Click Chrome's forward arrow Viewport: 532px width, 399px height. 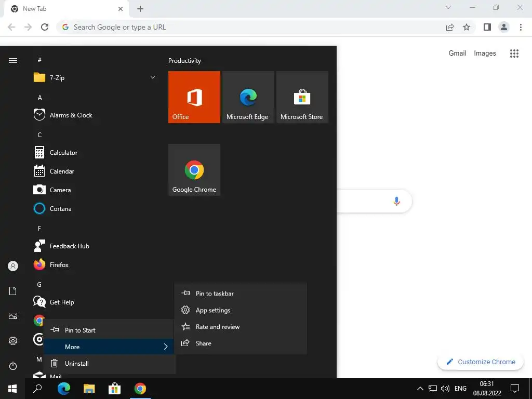click(x=28, y=27)
